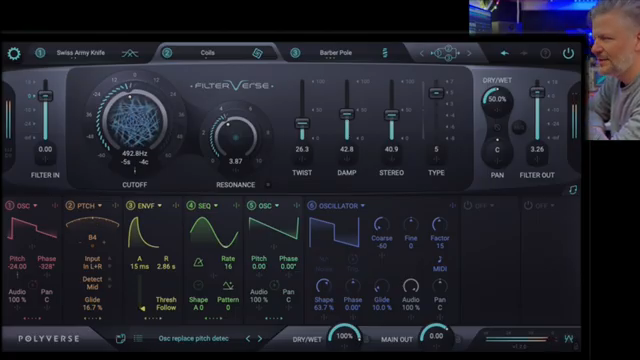This screenshot has width=640, height=360.
Task: Click the Main Out 0.00 knob
Action: pos(436,336)
